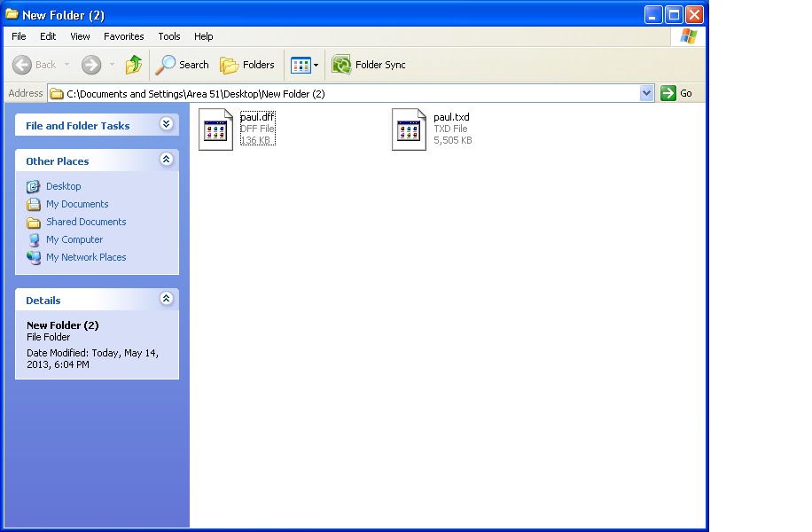
Task: Open the File menu
Action: [x=19, y=36]
